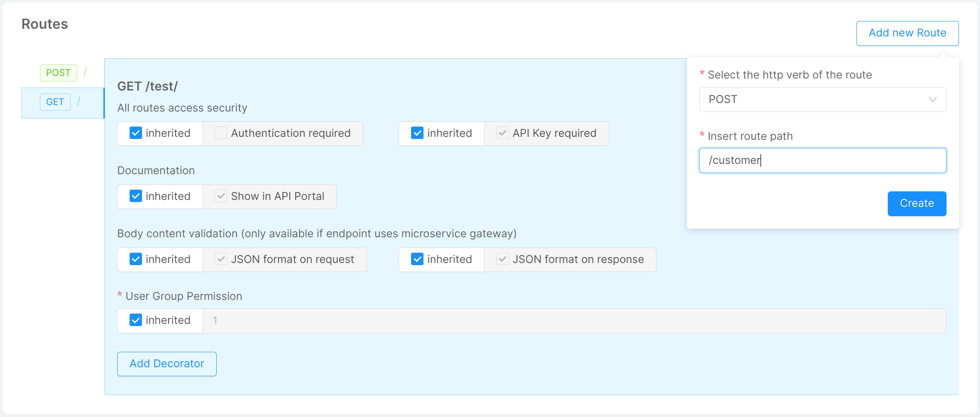The image size is (980, 417).
Task: Click the GET route tag icon
Action: [x=55, y=102]
